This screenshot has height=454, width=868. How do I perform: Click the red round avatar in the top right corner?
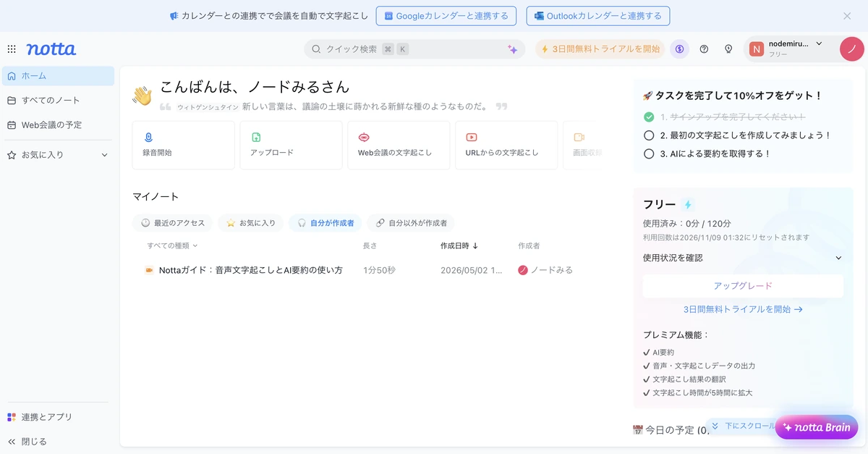point(852,49)
